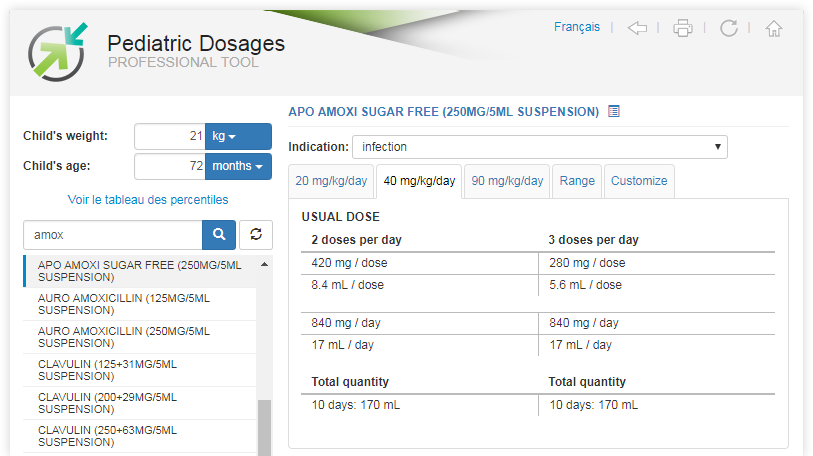Print the page with the printer icon

(x=682, y=28)
